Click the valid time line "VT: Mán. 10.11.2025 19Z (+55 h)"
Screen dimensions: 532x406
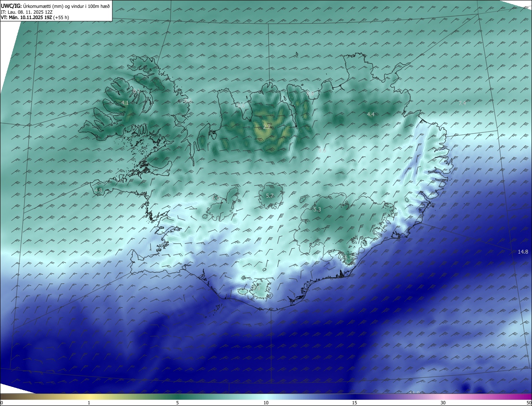(35, 18)
